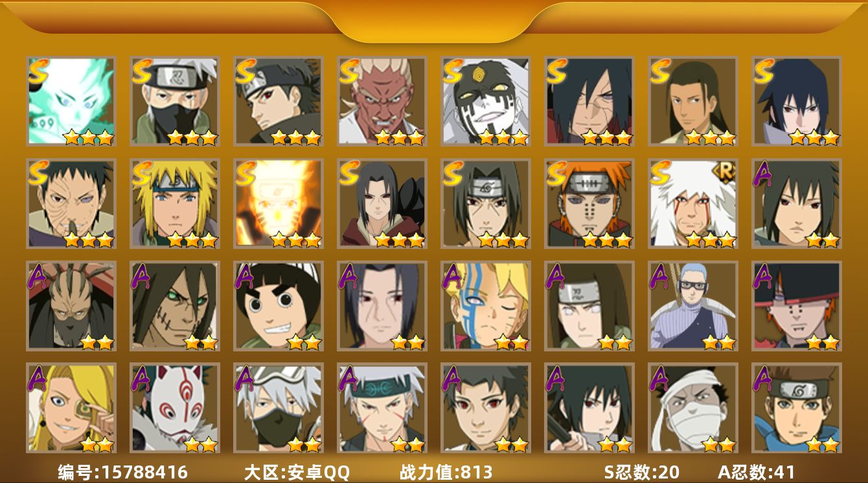
Task: Select the blonde Deidara with eye scope
Action: point(71,408)
